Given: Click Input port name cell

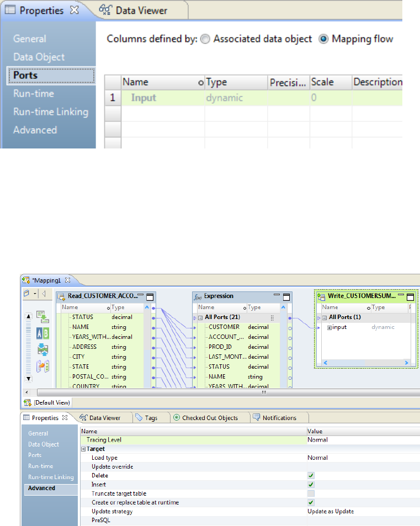Looking at the screenshot, I should [x=163, y=98].
